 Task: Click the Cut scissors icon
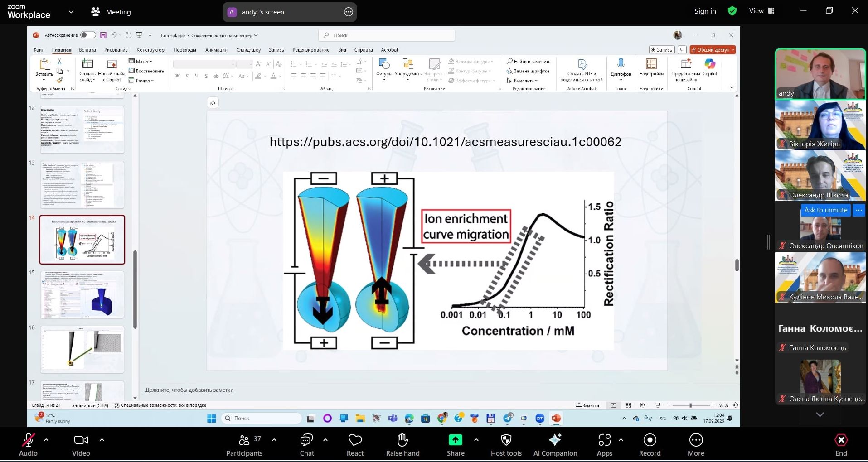tap(59, 61)
